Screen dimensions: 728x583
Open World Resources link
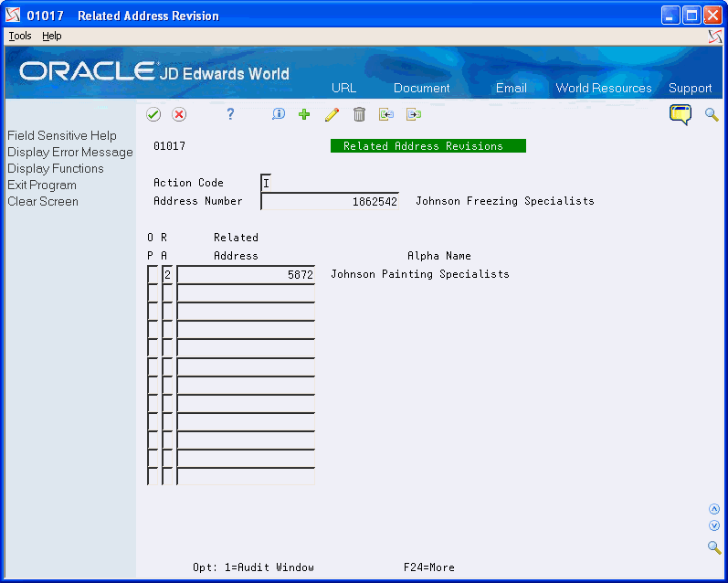(604, 88)
